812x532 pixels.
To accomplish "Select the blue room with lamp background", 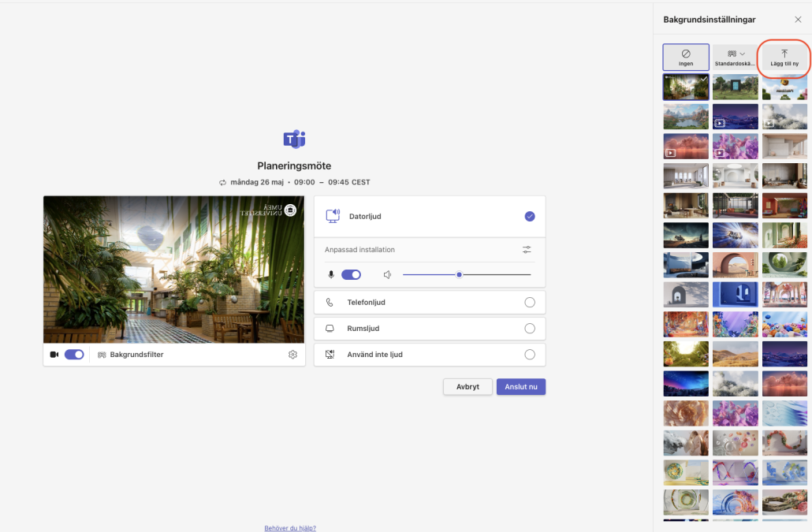I will (x=735, y=295).
